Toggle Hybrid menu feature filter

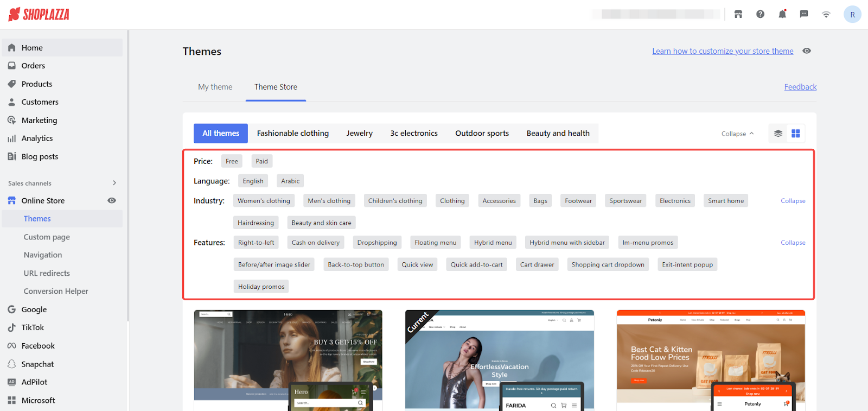[493, 243]
